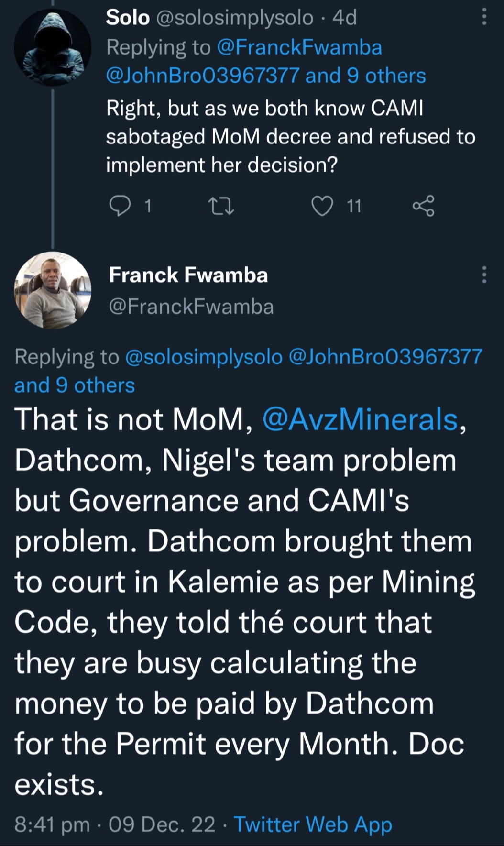Viewport: 504px width, 846px height.
Task: Open Franck Fwamba's profile picture
Action: [53, 290]
